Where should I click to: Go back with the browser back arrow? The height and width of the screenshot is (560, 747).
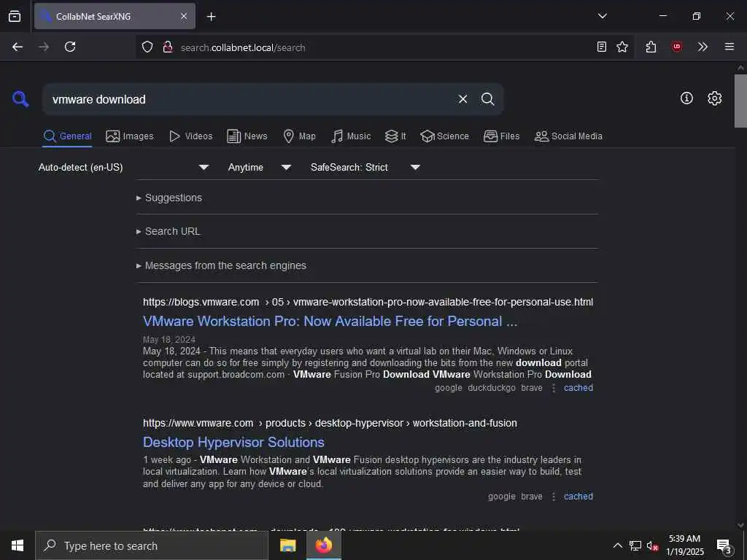tap(18, 47)
